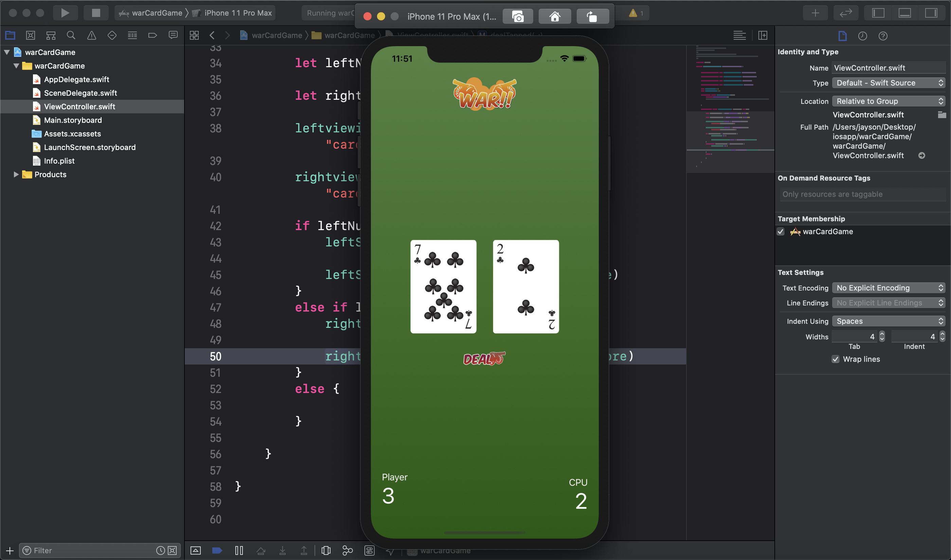Screen dimensions: 951x560
Task: Click the Run (play) button in the toolbar
Action: pyautogui.click(x=65, y=13)
